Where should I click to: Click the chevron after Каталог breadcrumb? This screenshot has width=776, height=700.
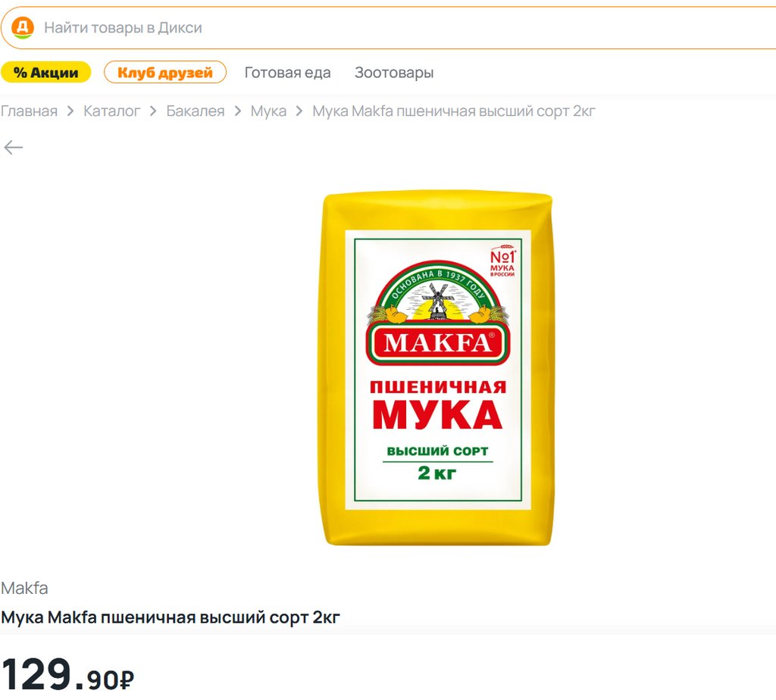pos(153,111)
